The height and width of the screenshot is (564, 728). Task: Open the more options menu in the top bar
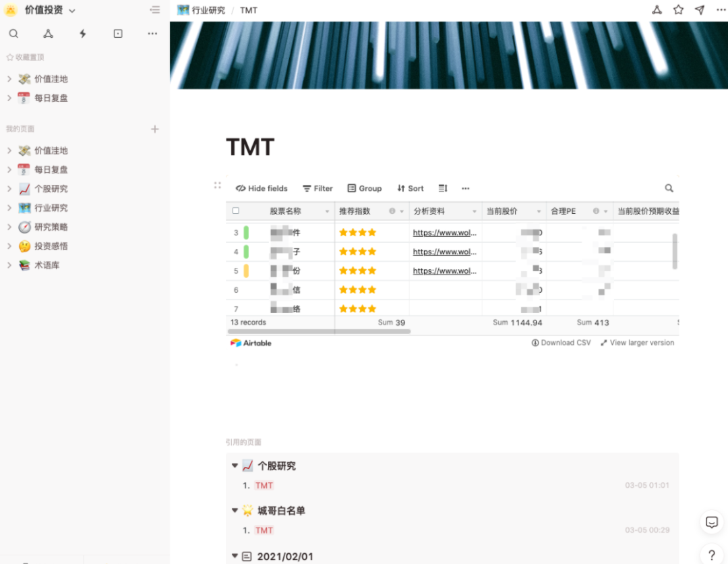point(721,10)
